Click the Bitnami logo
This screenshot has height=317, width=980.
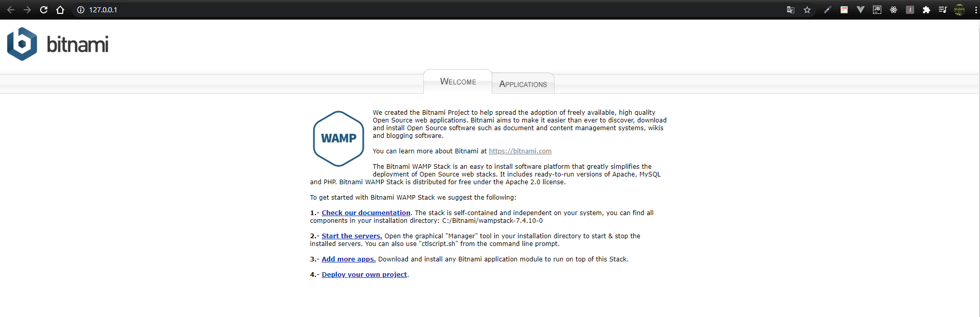click(x=58, y=44)
